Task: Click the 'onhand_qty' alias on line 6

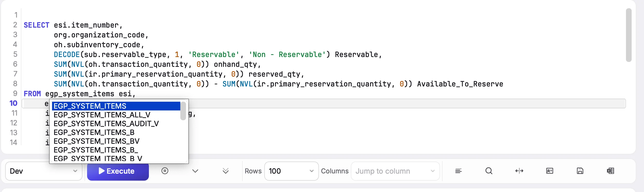Action: point(235,64)
